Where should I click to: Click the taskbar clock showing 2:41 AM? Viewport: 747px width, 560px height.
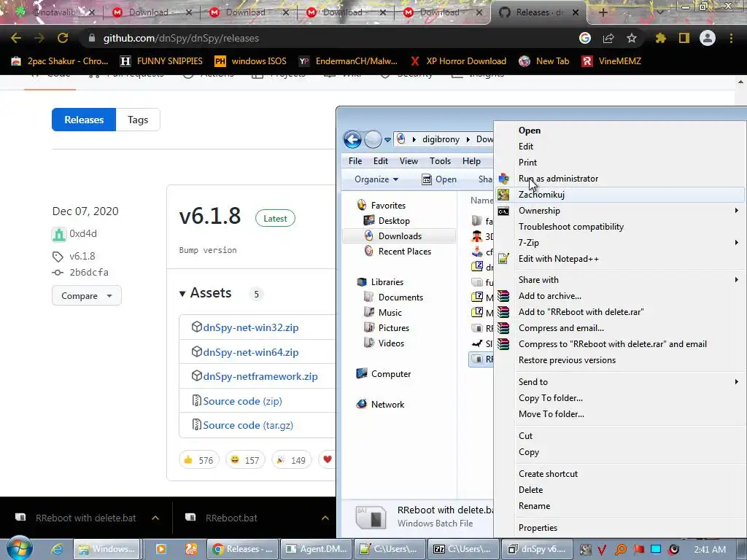pyautogui.click(x=710, y=550)
